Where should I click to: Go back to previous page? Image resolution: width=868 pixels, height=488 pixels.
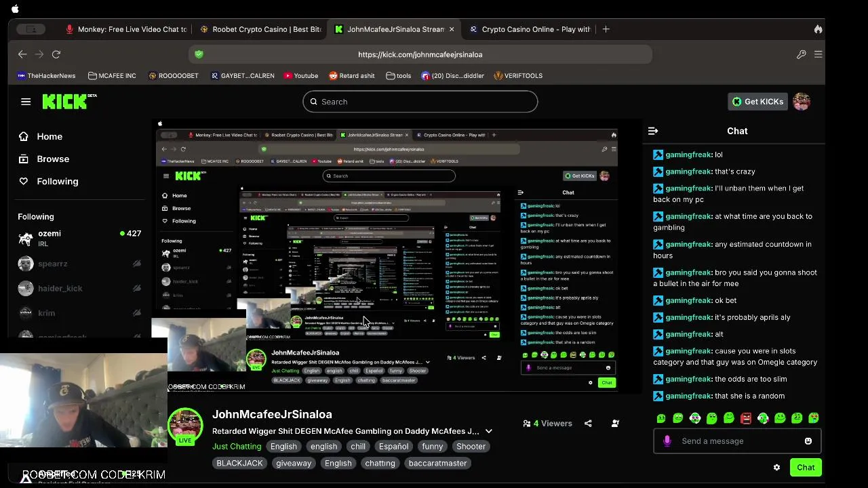[22, 54]
